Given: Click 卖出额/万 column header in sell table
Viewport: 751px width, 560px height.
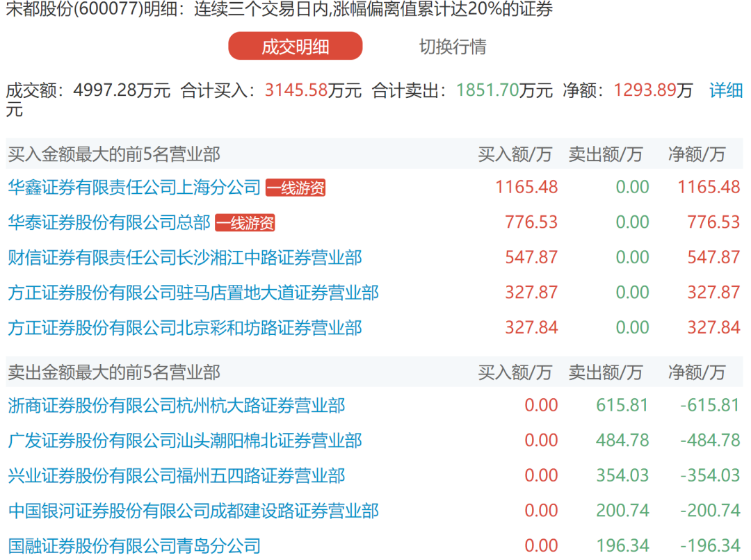Looking at the screenshot, I should pyautogui.click(x=605, y=372).
